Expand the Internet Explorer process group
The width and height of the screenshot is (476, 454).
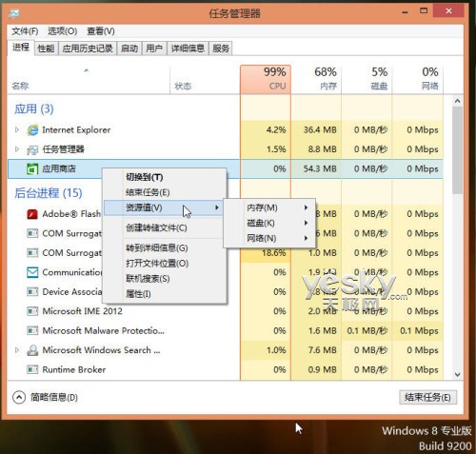(17, 129)
